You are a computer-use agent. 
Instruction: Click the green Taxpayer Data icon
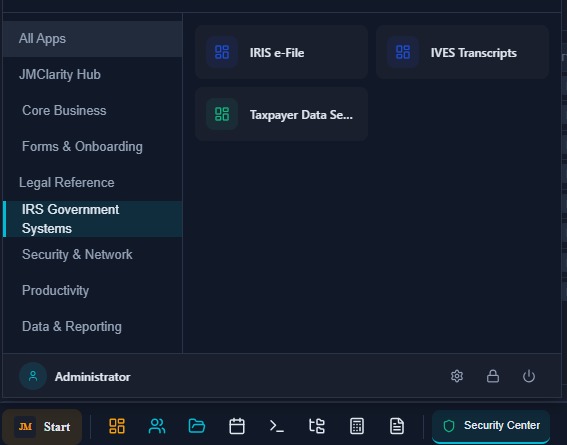coord(222,114)
